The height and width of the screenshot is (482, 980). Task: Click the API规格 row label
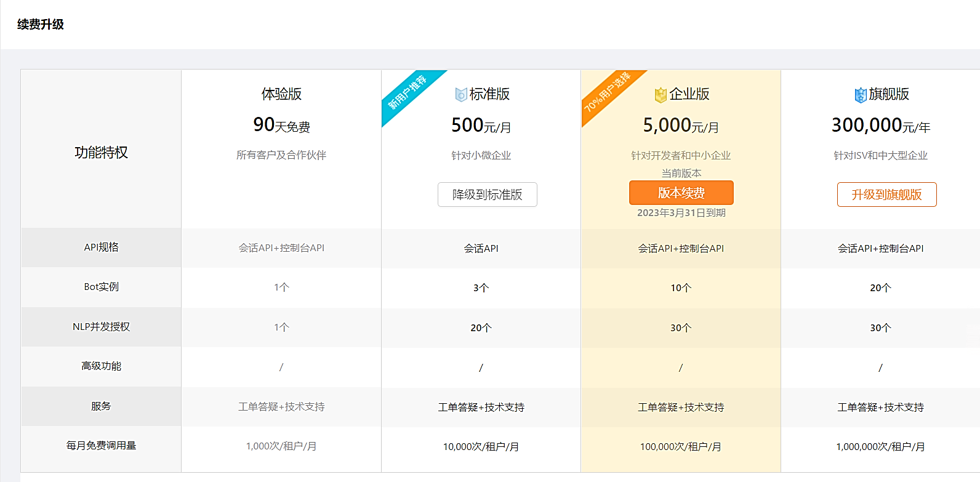pos(102,247)
